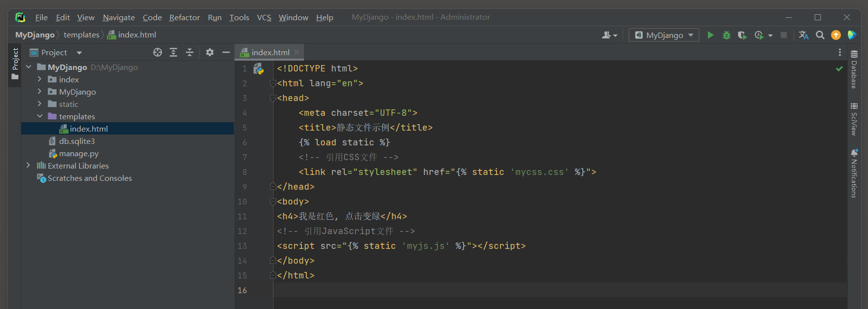This screenshot has height=309, width=868.
Task: Click the Stop square button
Action: pos(784,35)
